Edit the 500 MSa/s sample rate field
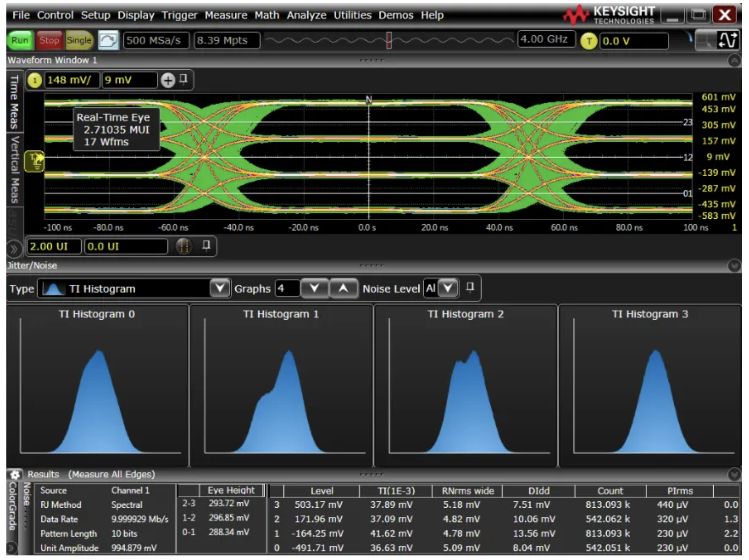Viewport: 749px width, 560px height. (x=156, y=40)
